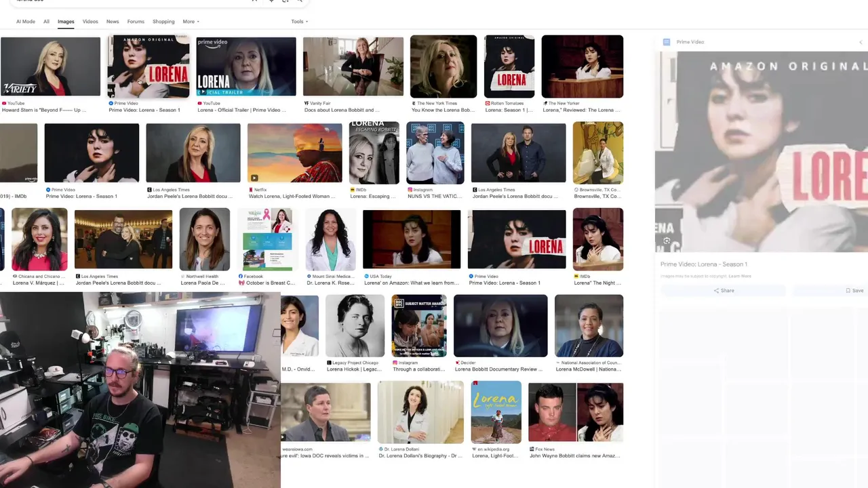Screen dimensions: 868x488
Task: Click the Chicana and Chicano source icon
Action: pyautogui.click(x=15, y=277)
